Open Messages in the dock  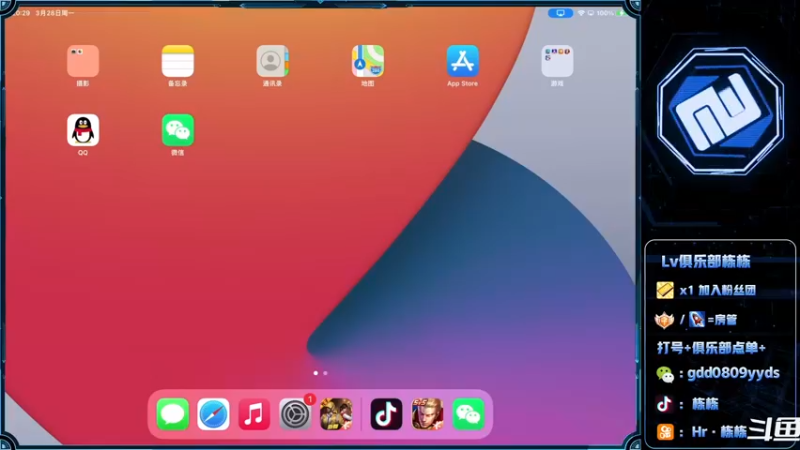click(x=172, y=414)
